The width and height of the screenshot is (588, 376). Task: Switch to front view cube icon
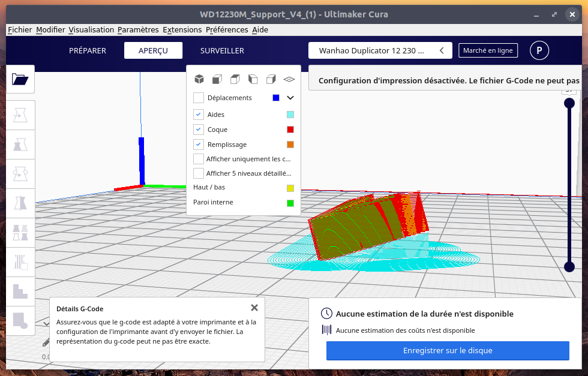217,79
